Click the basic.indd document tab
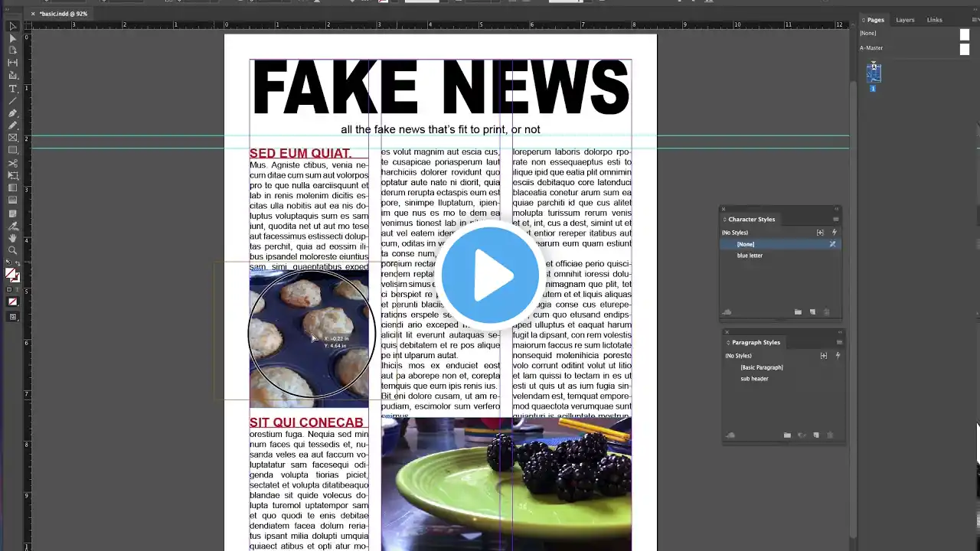The height and width of the screenshot is (551, 980). click(x=64, y=14)
